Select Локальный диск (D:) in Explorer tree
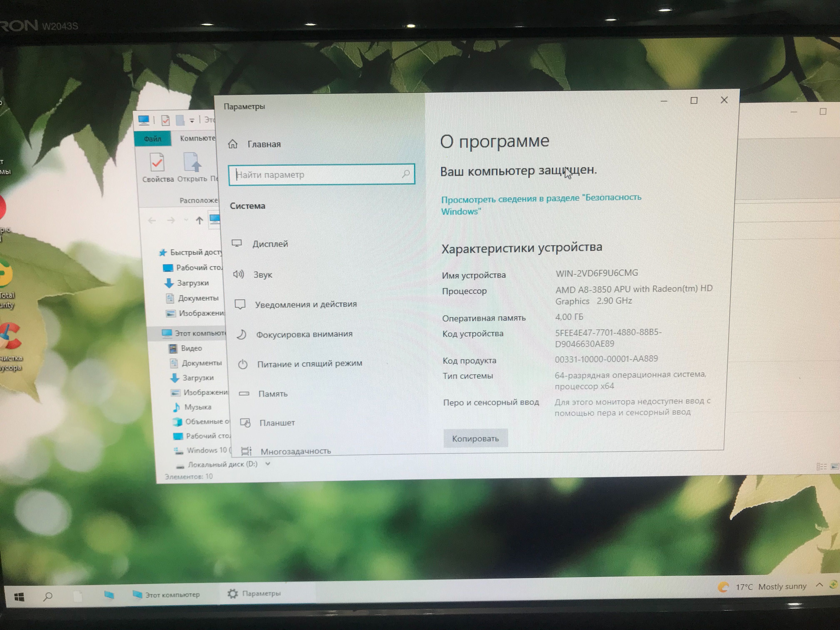840x630 pixels. (x=217, y=464)
